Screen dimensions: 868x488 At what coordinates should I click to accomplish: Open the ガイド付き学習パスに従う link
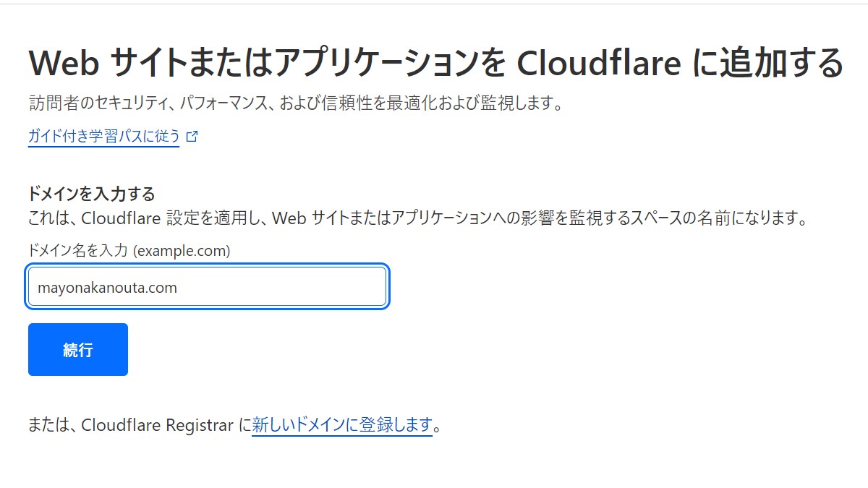[103, 136]
